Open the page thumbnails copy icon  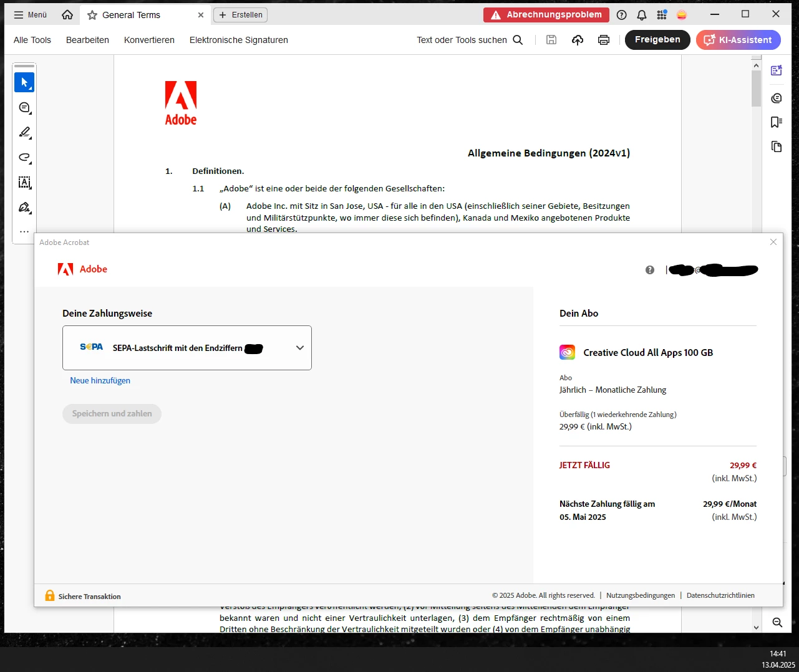click(x=777, y=147)
